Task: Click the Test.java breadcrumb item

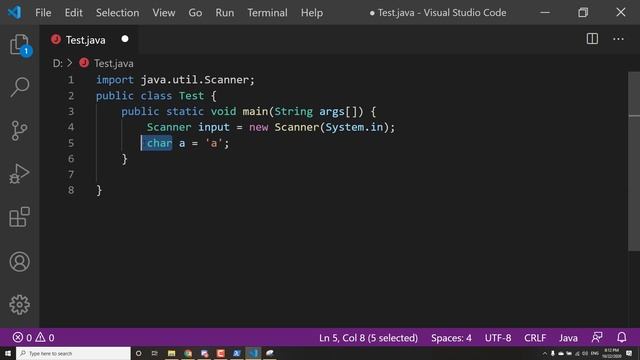Action: (113, 63)
